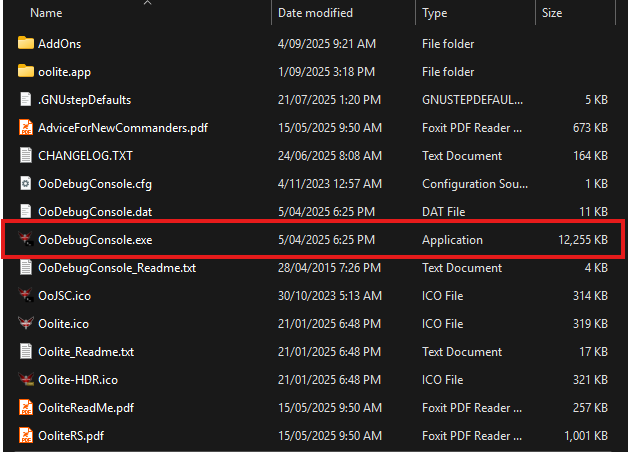Click the 257 KB size value
The image size is (628, 452).
point(590,408)
